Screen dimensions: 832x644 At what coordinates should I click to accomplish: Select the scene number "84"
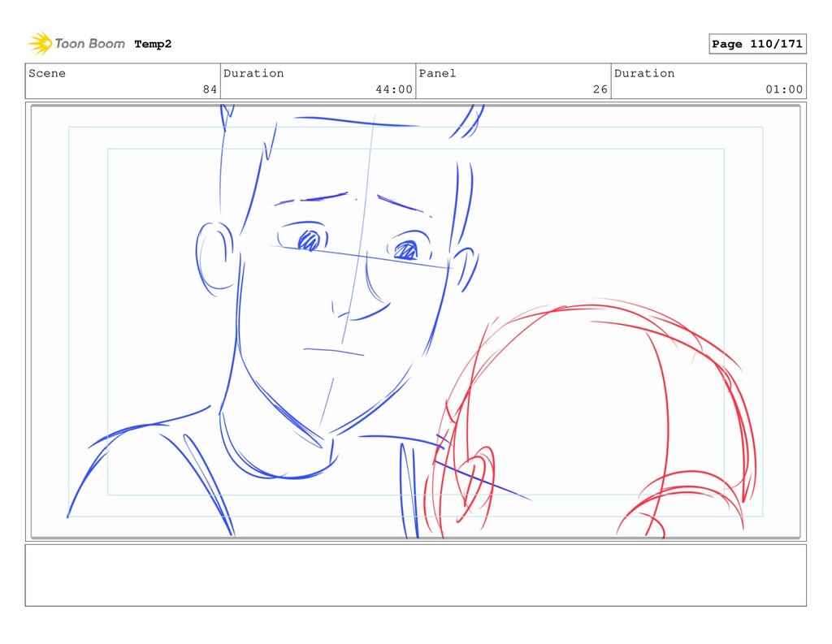[210, 89]
